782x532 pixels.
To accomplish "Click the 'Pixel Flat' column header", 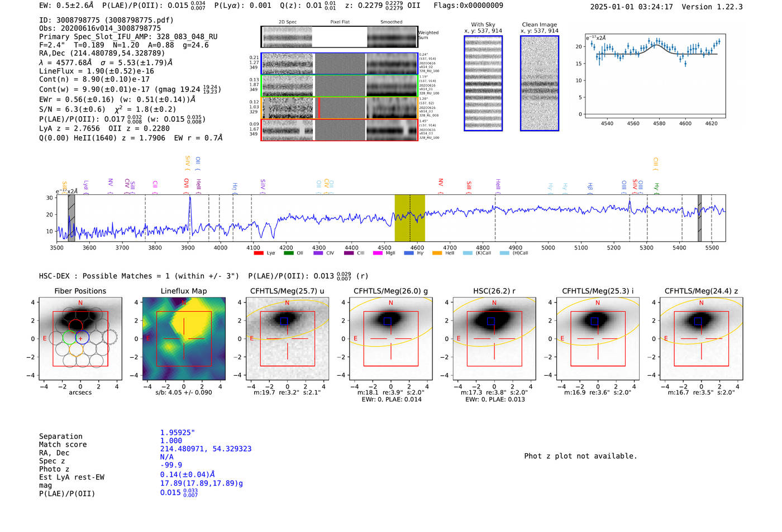I will coord(340,22).
